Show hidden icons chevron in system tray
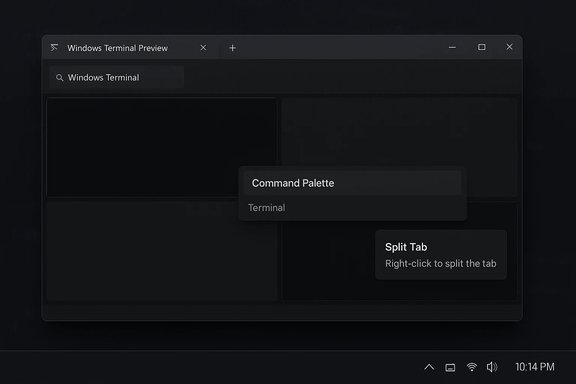Viewport: 576px width, 384px height. (x=429, y=367)
